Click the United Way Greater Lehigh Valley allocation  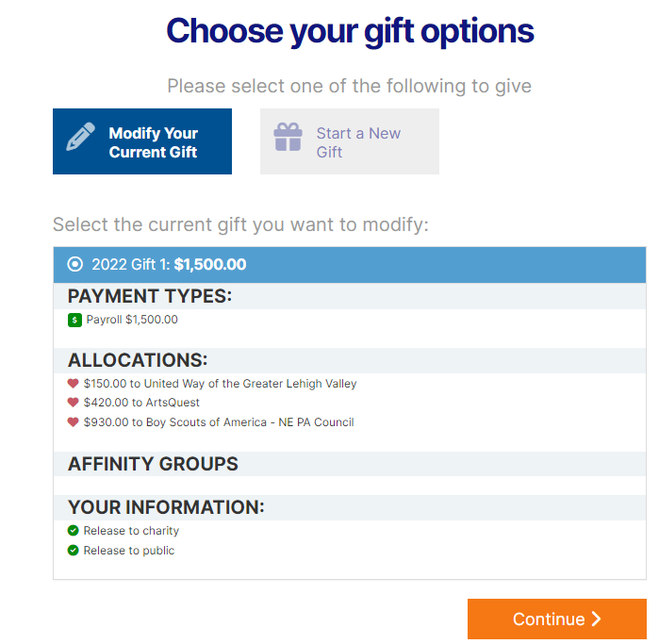[221, 384]
